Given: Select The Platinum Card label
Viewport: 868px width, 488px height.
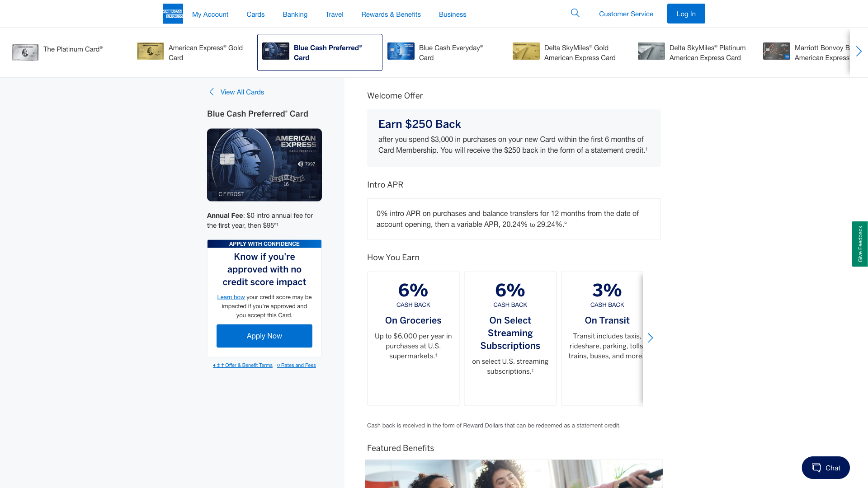Looking at the screenshot, I should pyautogui.click(x=73, y=49).
